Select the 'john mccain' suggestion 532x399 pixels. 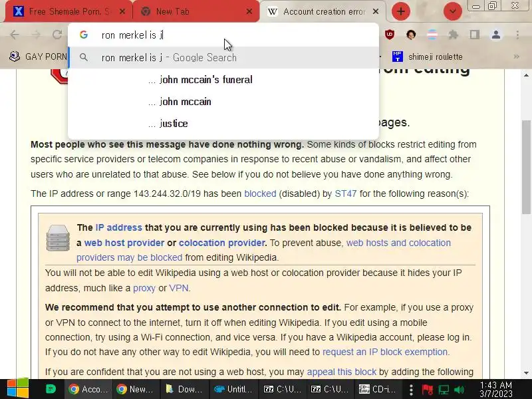(223, 102)
